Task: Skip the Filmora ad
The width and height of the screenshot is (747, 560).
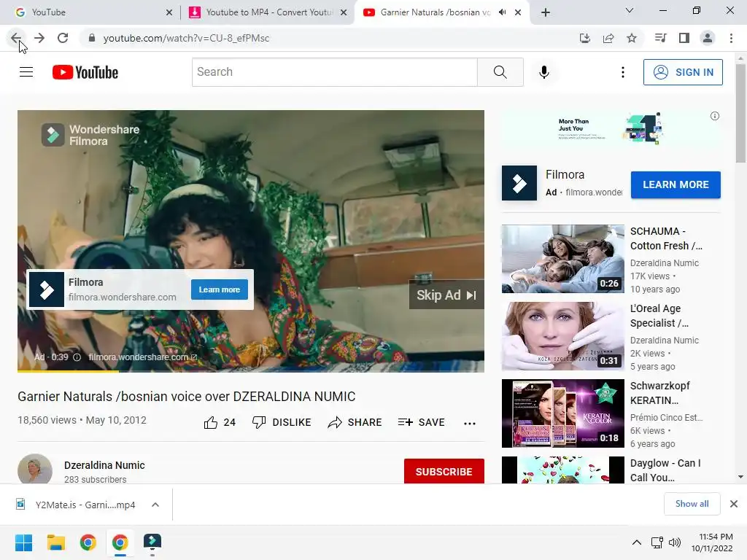Action: point(446,295)
